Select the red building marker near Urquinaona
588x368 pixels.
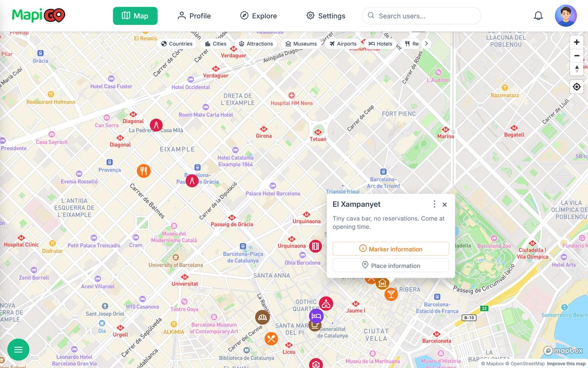click(x=315, y=246)
